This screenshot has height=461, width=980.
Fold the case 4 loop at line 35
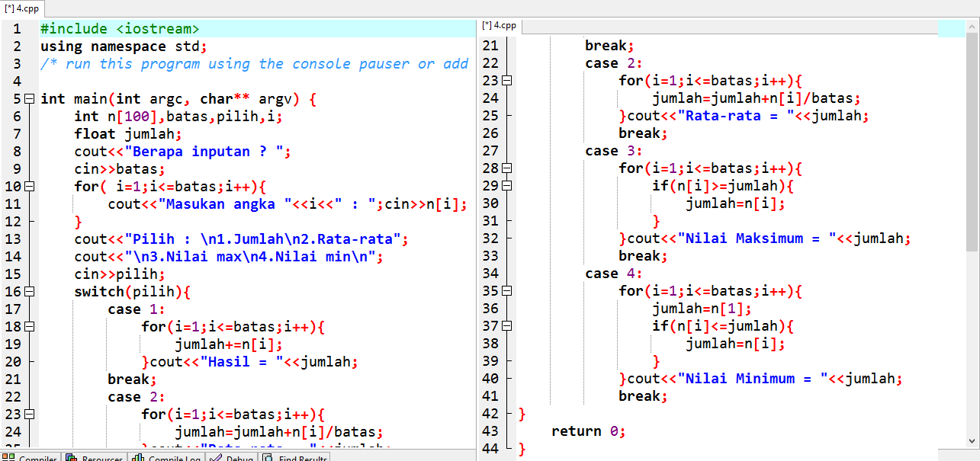505,290
